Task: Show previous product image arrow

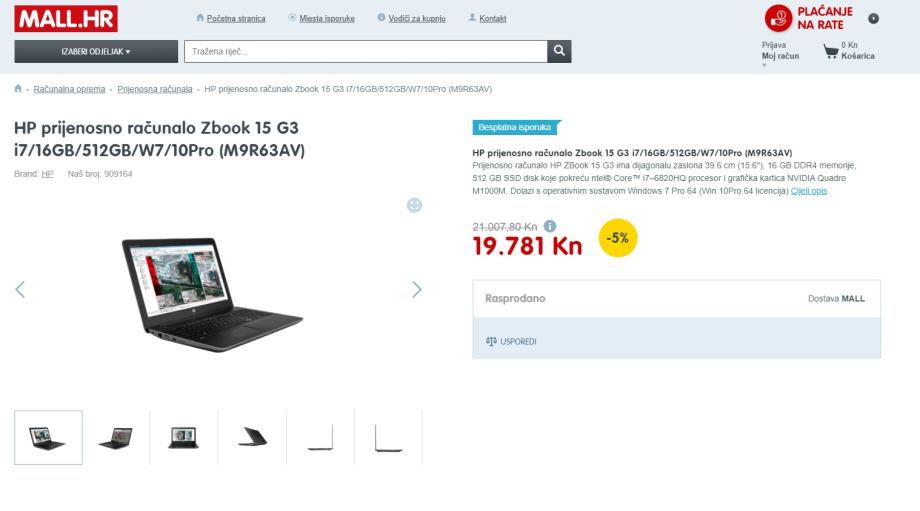Action: 20,289
